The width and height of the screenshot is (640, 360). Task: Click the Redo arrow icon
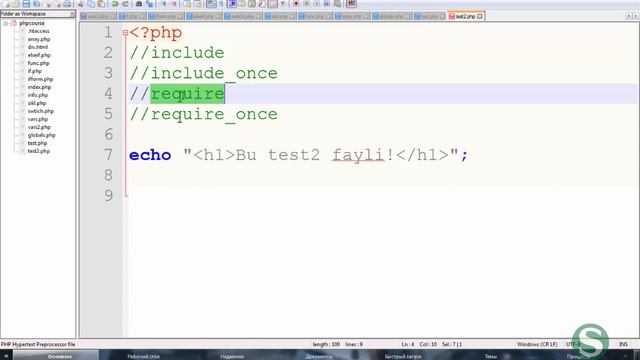point(125,4)
